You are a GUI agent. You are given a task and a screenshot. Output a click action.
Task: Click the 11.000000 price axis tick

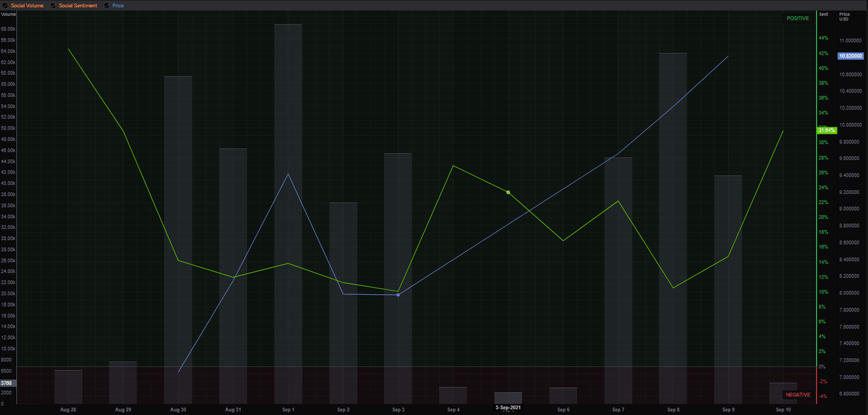pyautogui.click(x=850, y=41)
